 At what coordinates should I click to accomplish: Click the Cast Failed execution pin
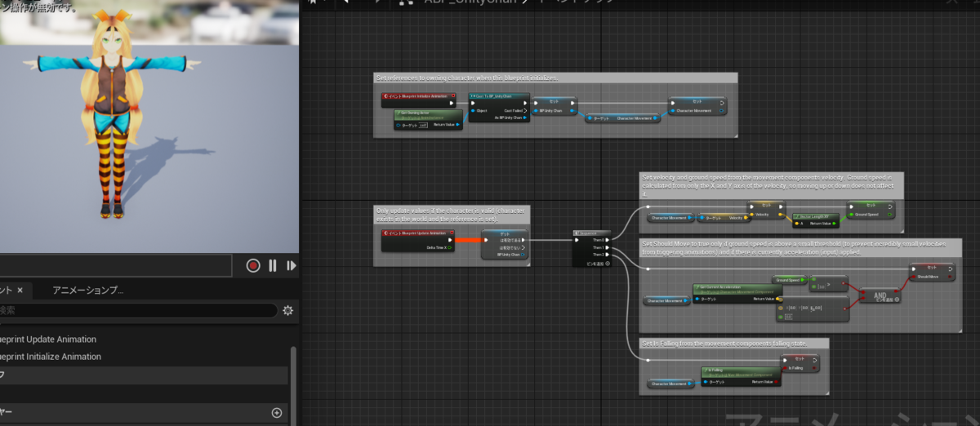pyautogui.click(x=524, y=110)
